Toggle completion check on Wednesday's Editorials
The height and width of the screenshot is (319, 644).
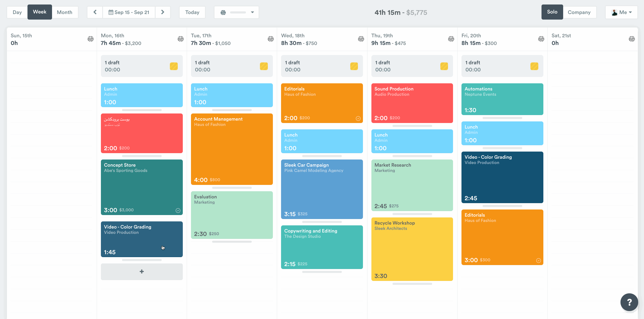358,119
